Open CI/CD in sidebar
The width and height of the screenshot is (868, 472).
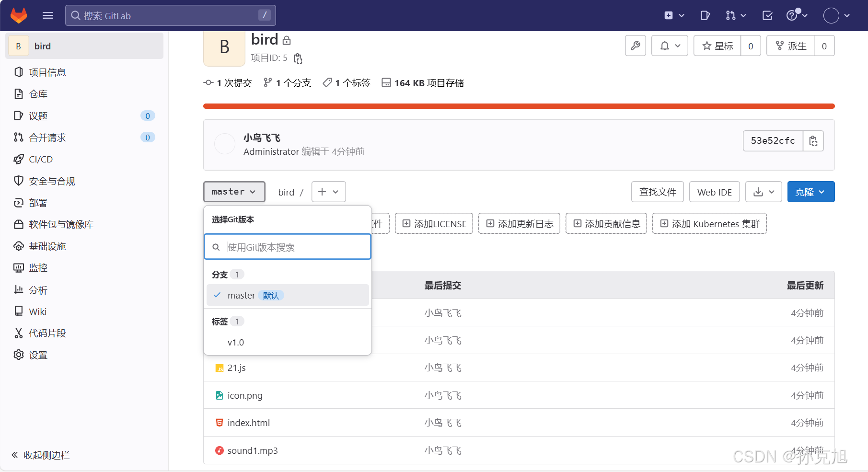point(41,159)
